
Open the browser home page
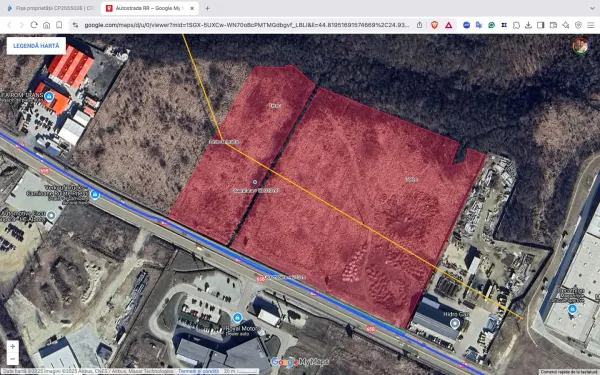46,25
